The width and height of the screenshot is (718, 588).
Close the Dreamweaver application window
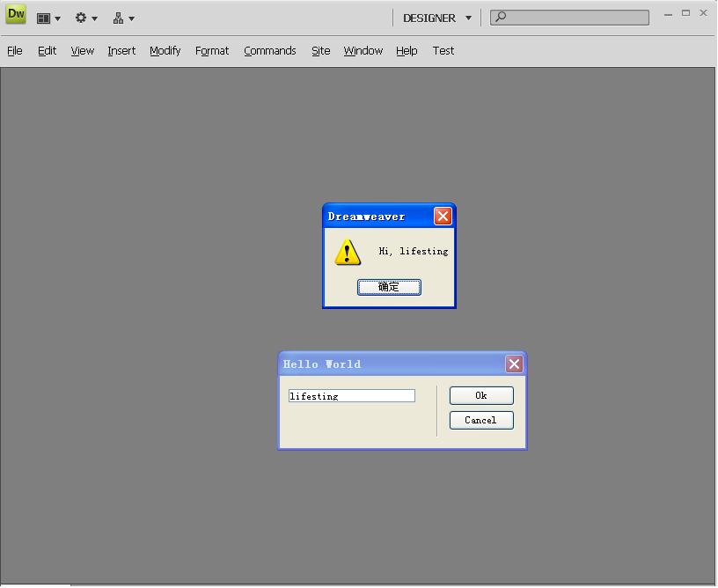pyautogui.click(x=703, y=13)
